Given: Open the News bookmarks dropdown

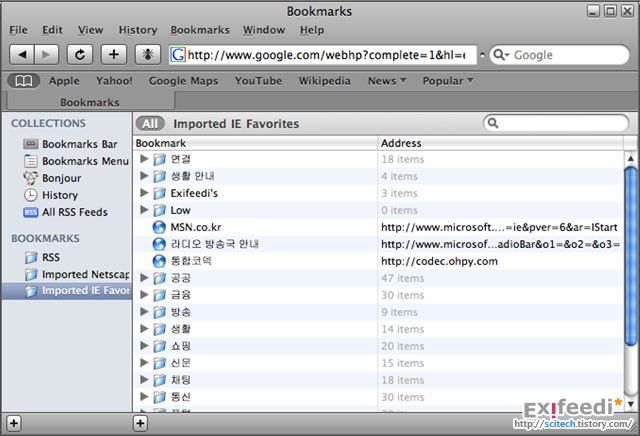Looking at the screenshot, I should [387, 81].
